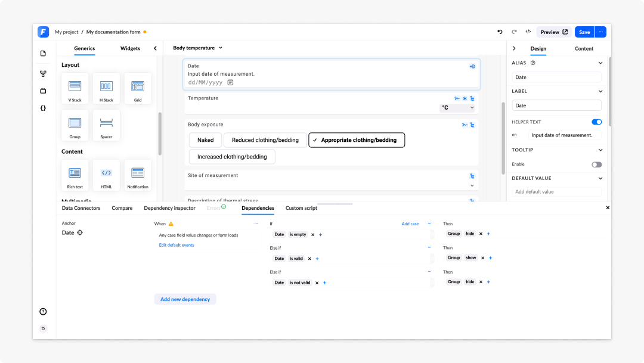Select the H Stack layout widget

[106, 88]
